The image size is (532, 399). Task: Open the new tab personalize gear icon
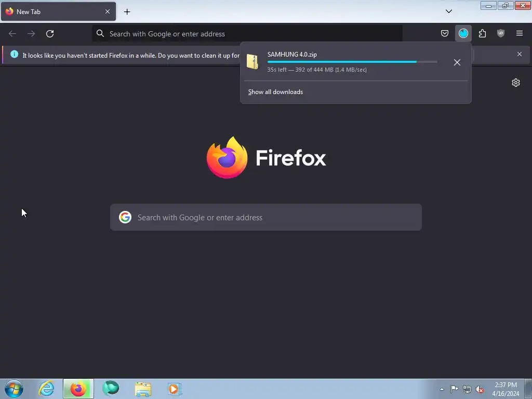coord(516,83)
